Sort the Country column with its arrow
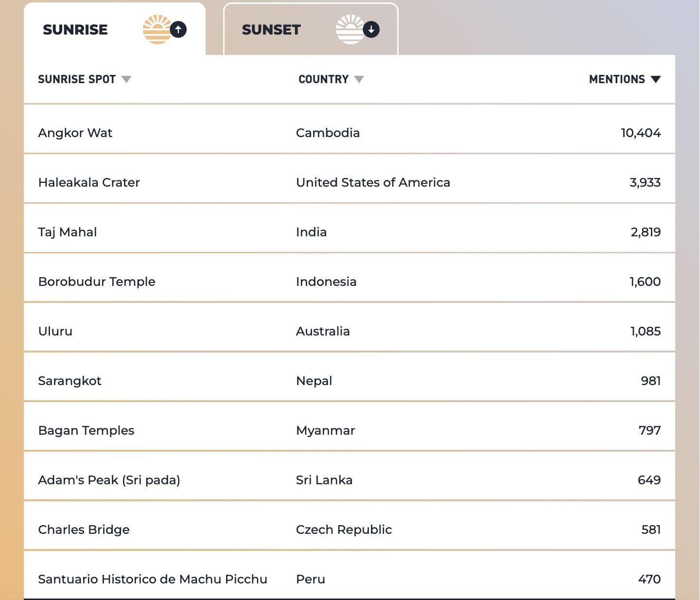This screenshot has width=700, height=600. [359, 79]
